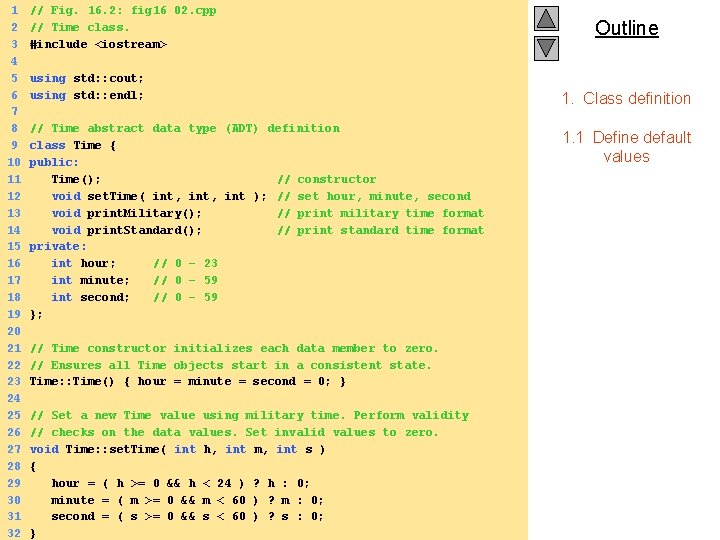Click 'int hour;' member declaration
This screenshot has width=720, height=540.
coord(83,263)
